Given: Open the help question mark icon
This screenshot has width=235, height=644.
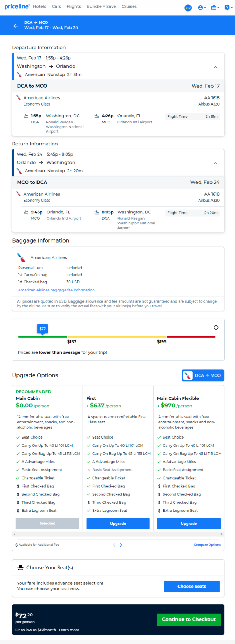Looking at the screenshot, I should [x=228, y=7].
